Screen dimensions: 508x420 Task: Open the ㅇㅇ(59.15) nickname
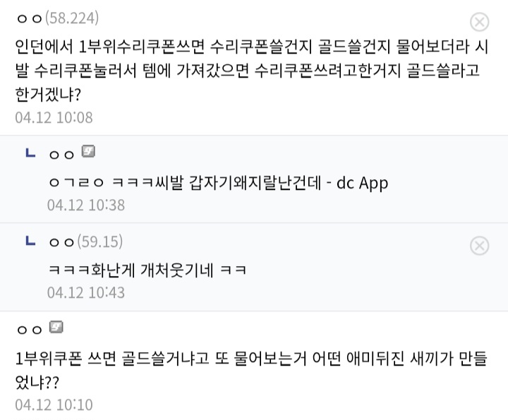point(85,242)
